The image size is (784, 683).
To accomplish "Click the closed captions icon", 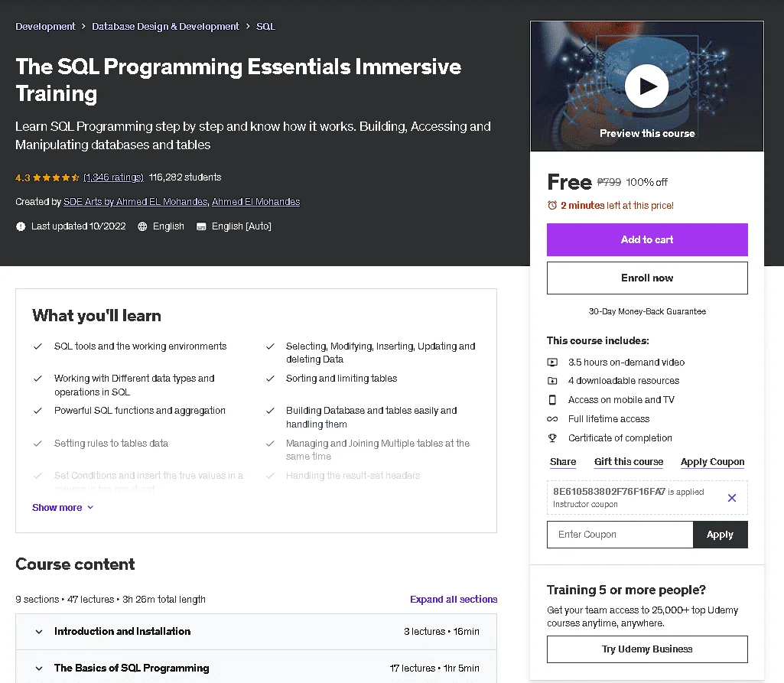I will point(201,226).
